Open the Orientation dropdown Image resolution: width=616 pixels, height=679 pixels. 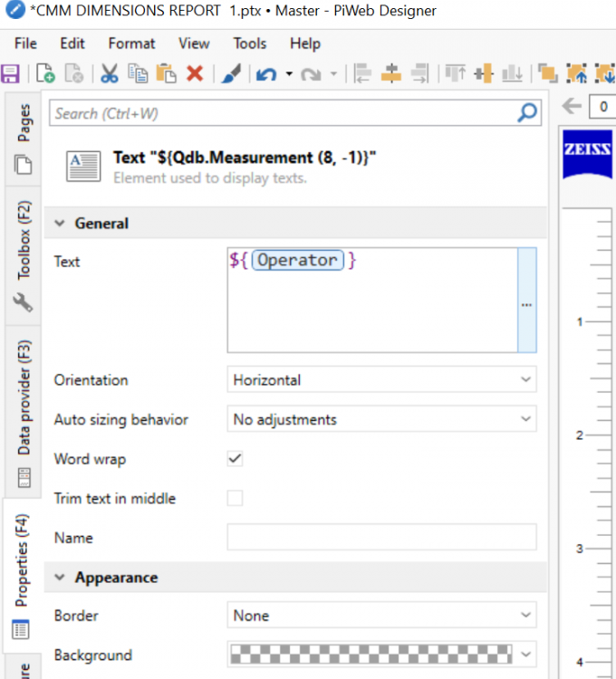click(x=380, y=380)
